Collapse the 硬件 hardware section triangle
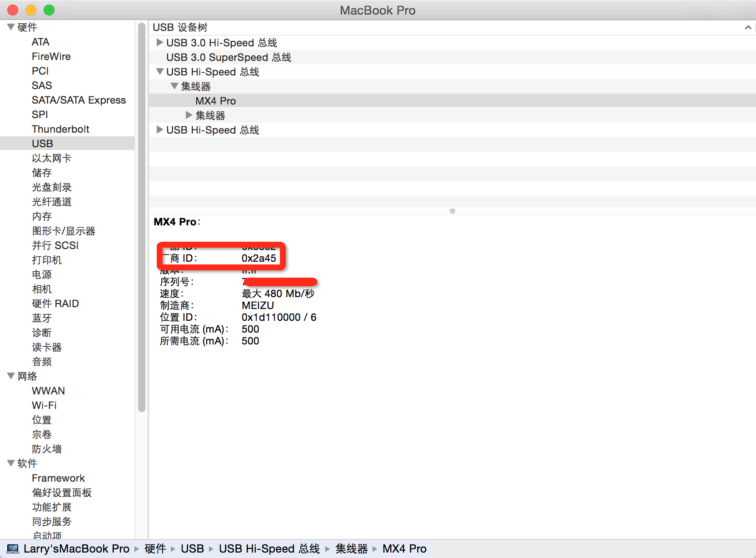Viewport: 756px width, 558px height. pos(11,27)
